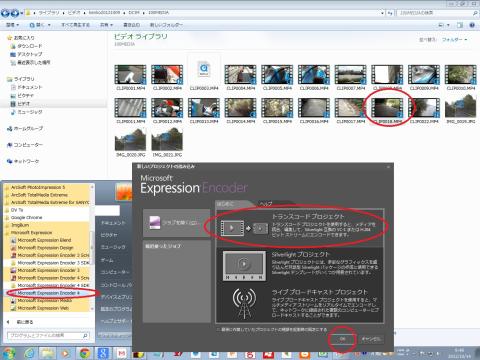Screen dimensions: 480x360
Task: Select ライブ ブロードキャスト プロジェクト option
Action: tap(299, 303)
